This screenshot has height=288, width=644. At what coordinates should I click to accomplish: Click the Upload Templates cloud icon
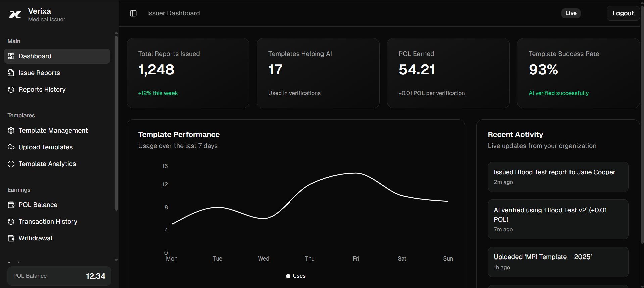[x=11, y=147]
